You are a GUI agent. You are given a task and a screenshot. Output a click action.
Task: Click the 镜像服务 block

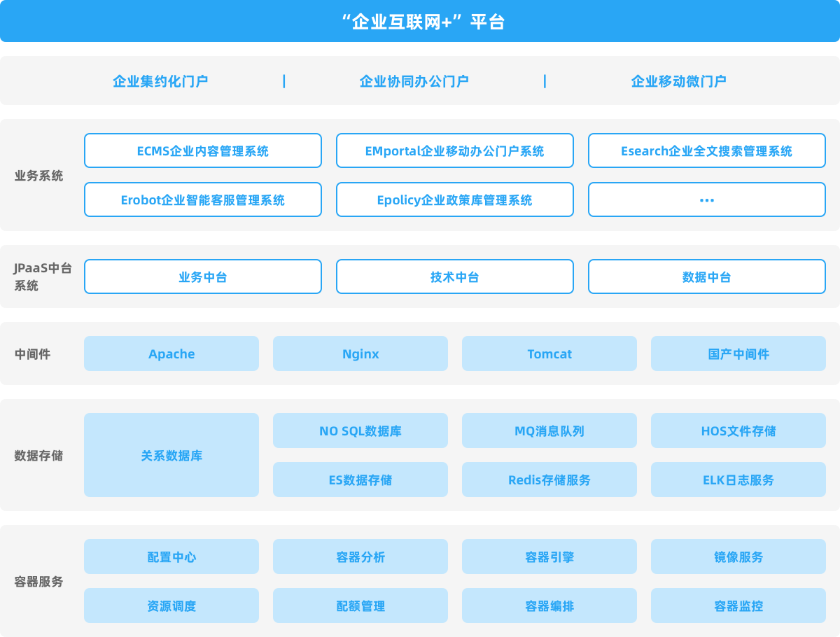point(738,557)
